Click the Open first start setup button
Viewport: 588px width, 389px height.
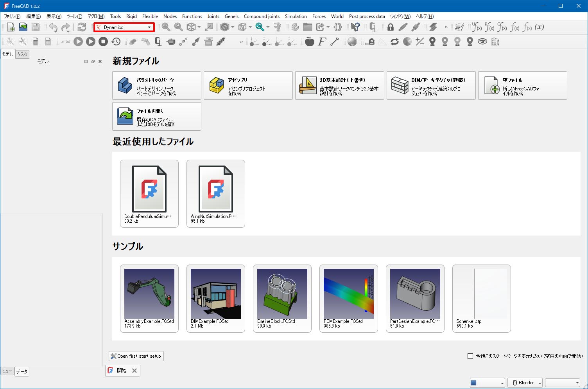(x=136, y=356)
